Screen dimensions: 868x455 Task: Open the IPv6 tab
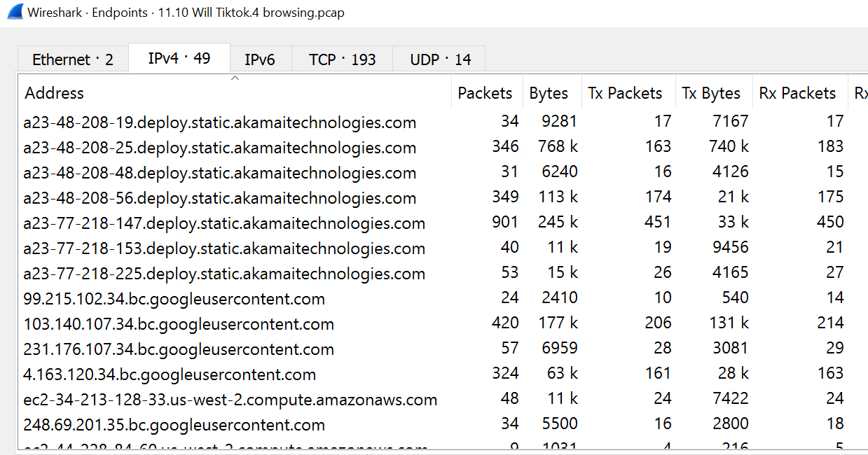click(x=260, y=59)
